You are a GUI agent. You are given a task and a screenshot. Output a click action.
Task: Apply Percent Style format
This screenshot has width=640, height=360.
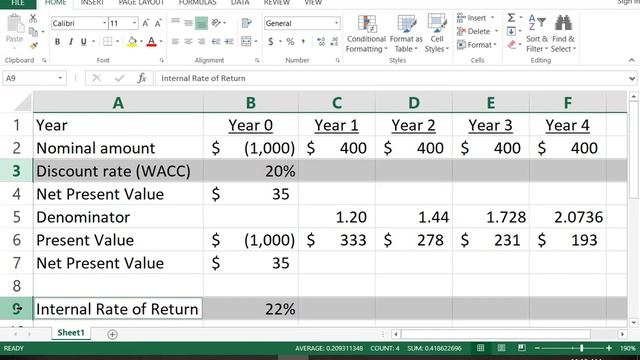(x=290, y=42)
